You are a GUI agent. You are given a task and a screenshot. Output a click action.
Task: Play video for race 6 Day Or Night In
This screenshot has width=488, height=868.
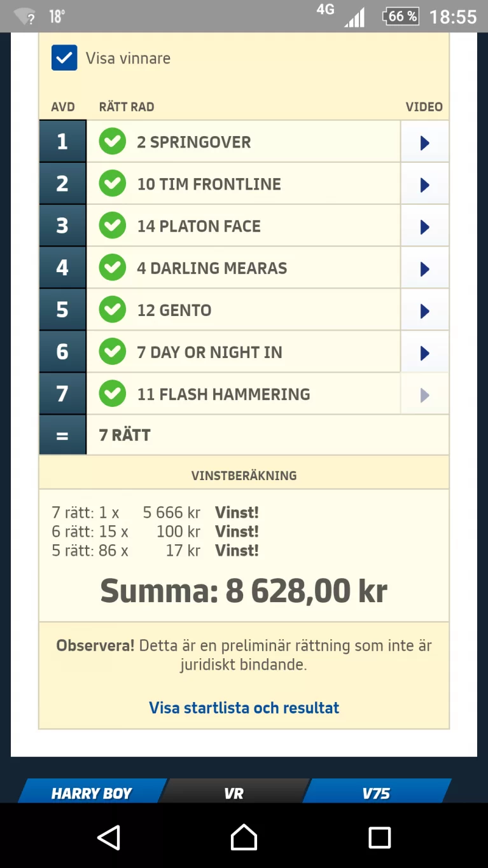(424, 352)
